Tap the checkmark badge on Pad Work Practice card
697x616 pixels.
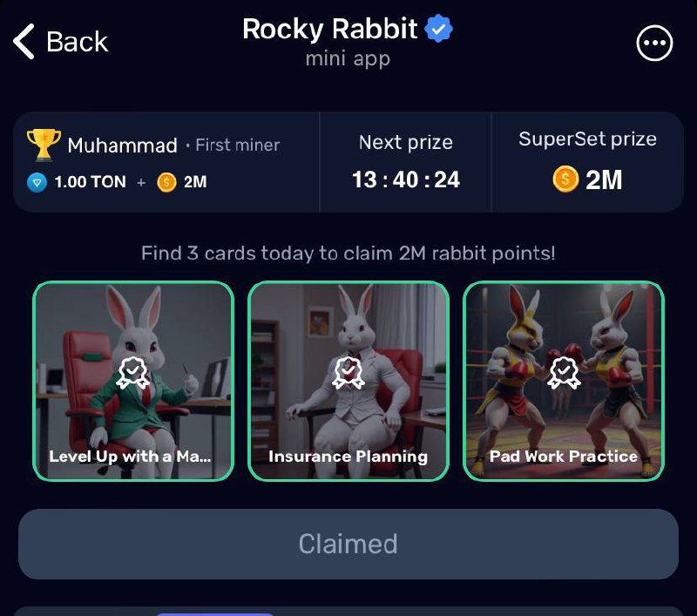[x=564, y=373]
